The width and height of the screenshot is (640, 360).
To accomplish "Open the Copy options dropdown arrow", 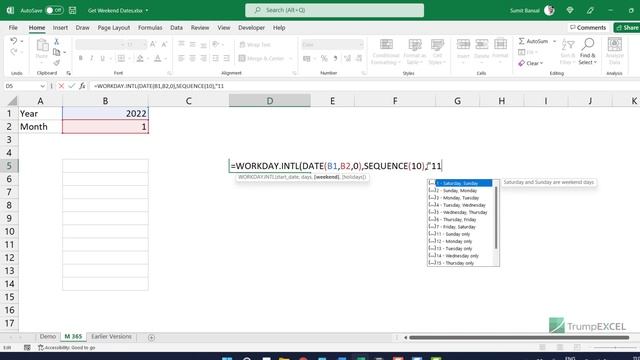I will [x=64, y=52].
